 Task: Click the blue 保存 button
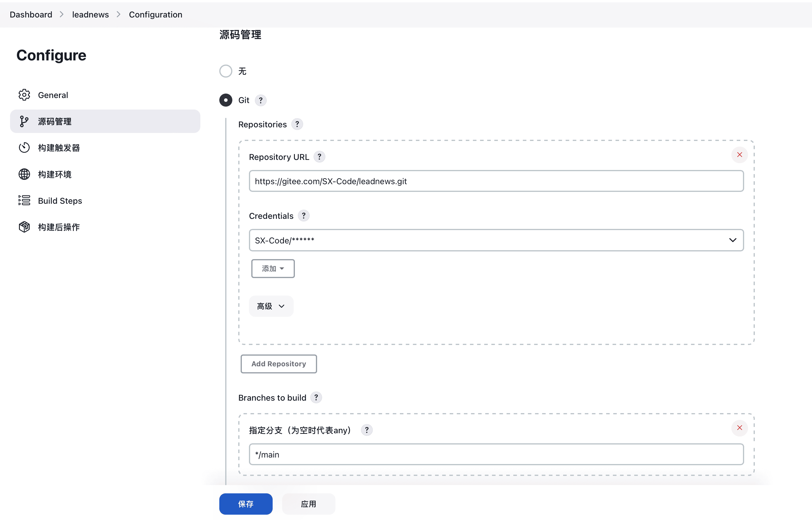[x=246, y=504]
